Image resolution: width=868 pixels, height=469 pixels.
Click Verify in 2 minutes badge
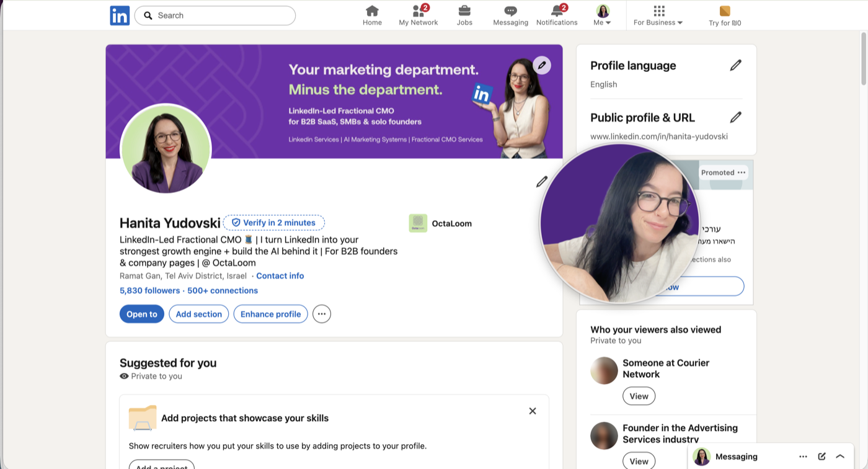[274, 223]
